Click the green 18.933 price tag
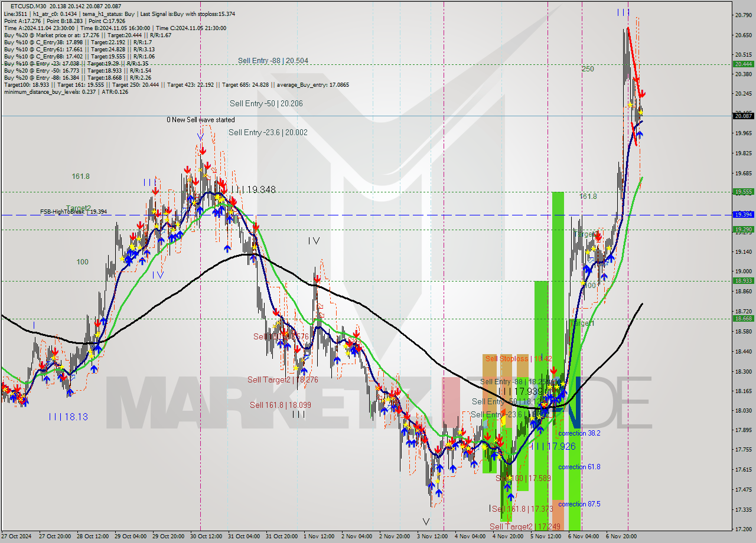Viewport: 756px width, 543px height. (743, 281)
